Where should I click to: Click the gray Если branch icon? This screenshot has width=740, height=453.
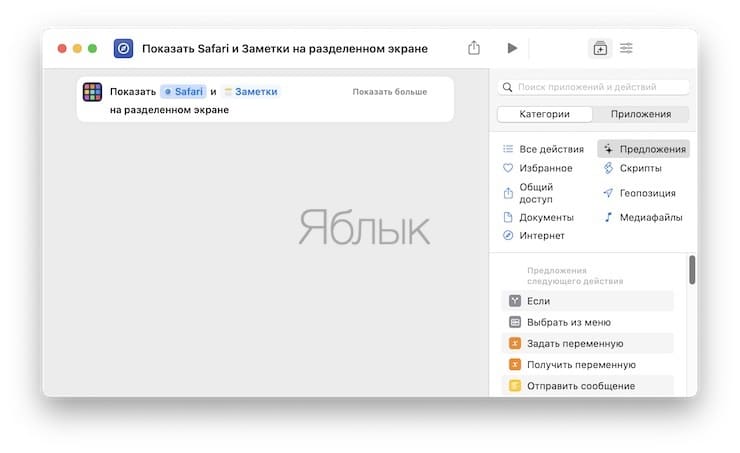point(515,301)
